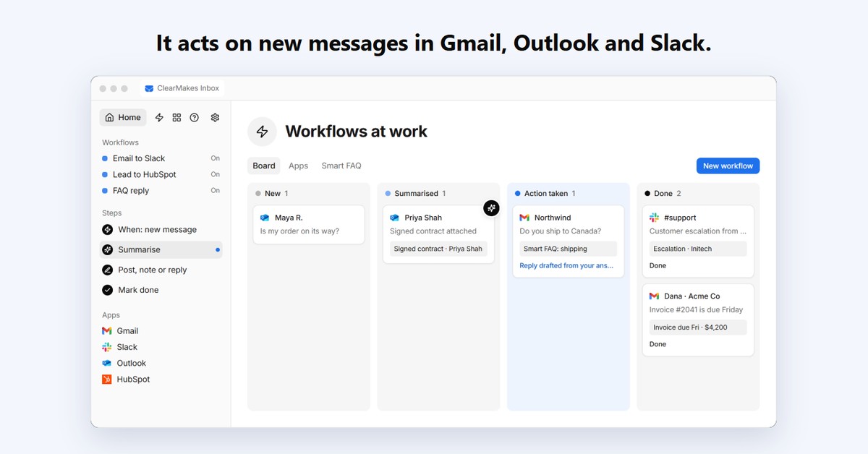The height and width of the screenshot is (454, 868).
Task: Click the Gmail icon on Dana · Acme Co card
Action: pyautogui.click(x=654, y=296)
